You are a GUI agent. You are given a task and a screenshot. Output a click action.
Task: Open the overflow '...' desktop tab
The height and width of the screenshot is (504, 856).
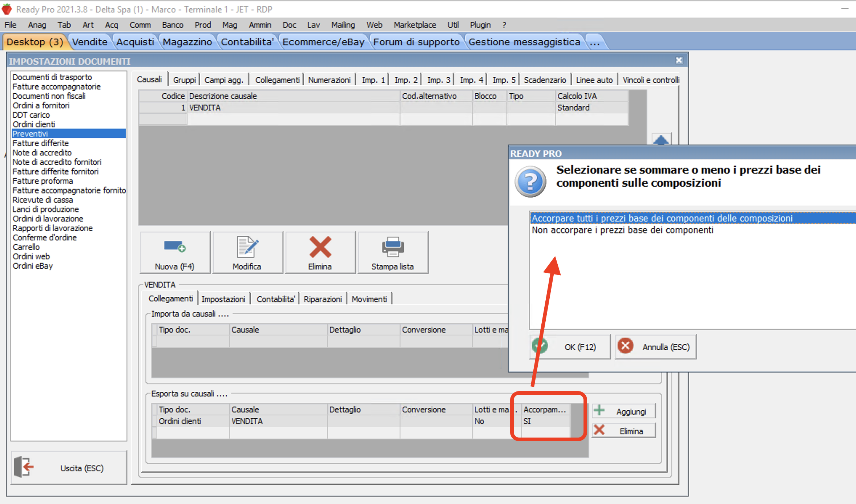(595, 42)
